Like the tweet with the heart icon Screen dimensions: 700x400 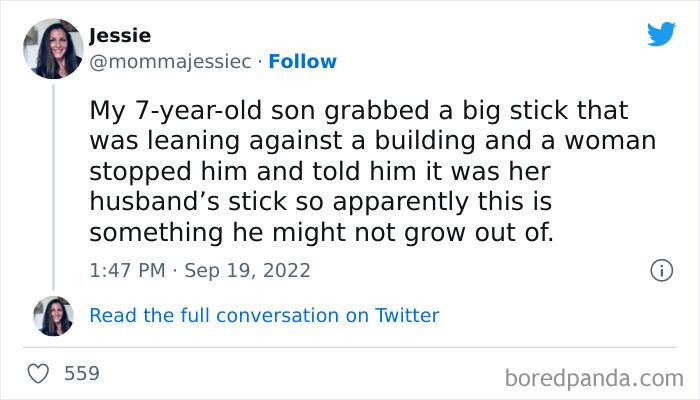coord(39,374)
